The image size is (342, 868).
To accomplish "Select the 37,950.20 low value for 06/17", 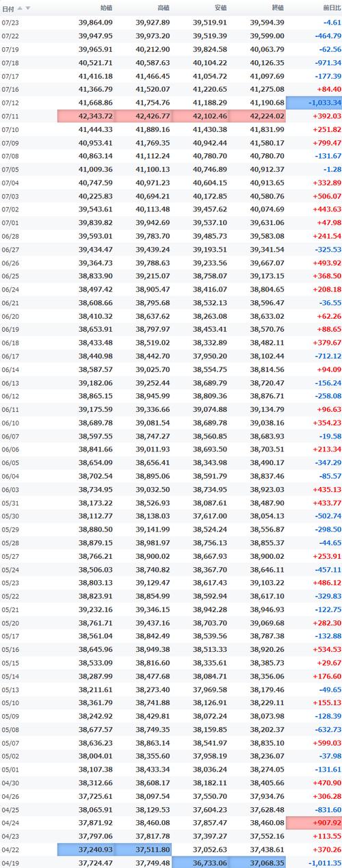I will 210,356.
